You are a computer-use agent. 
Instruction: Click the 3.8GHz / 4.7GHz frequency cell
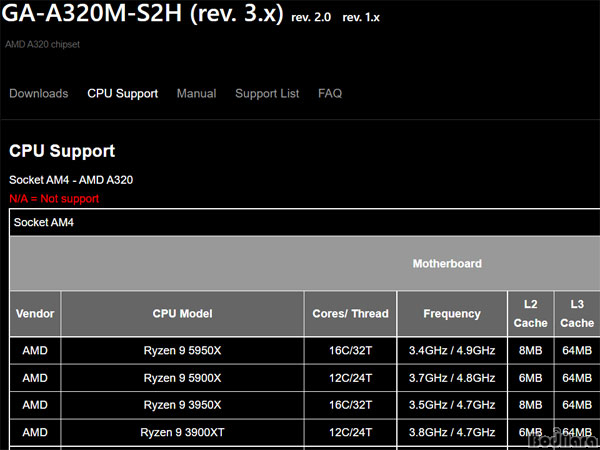[452, 432]
